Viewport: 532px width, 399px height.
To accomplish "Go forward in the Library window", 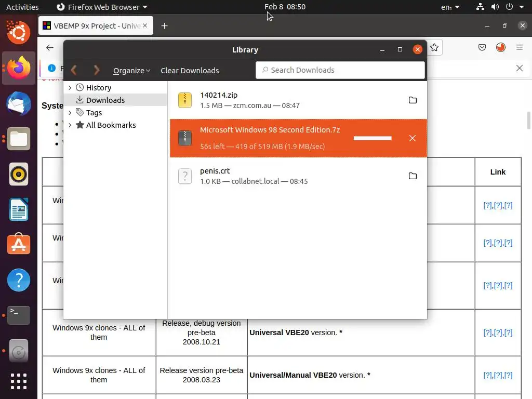I will (97, 70).
